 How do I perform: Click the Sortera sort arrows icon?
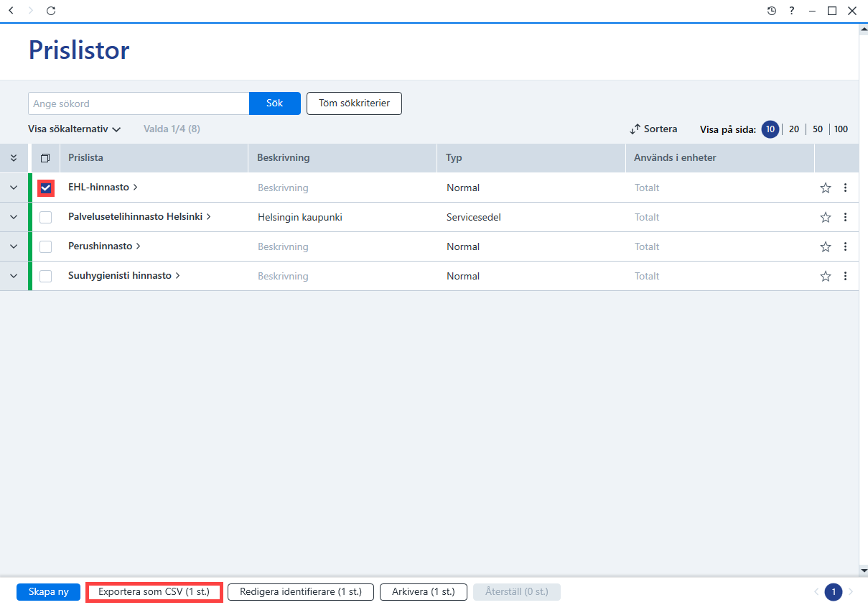635,129
